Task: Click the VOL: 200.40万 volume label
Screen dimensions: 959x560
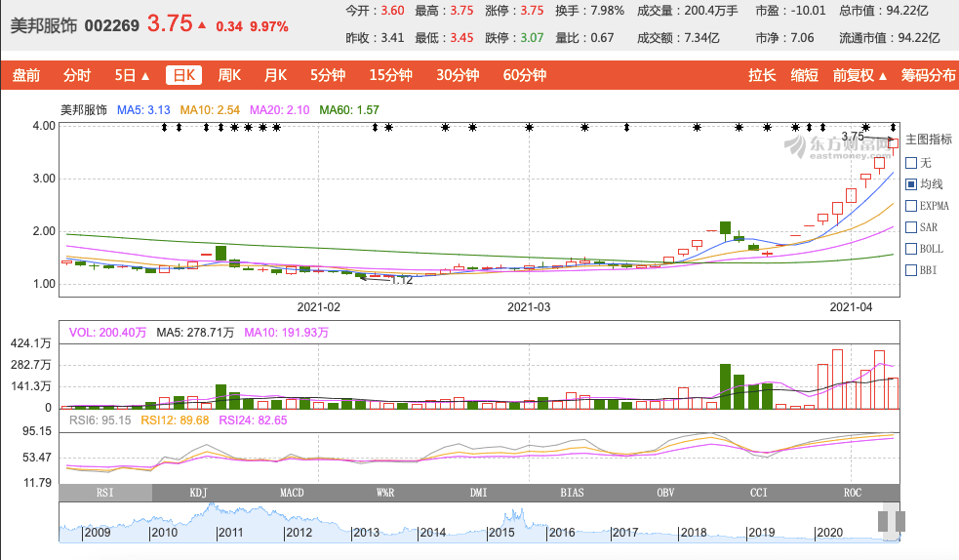Action: coord(107,333)
